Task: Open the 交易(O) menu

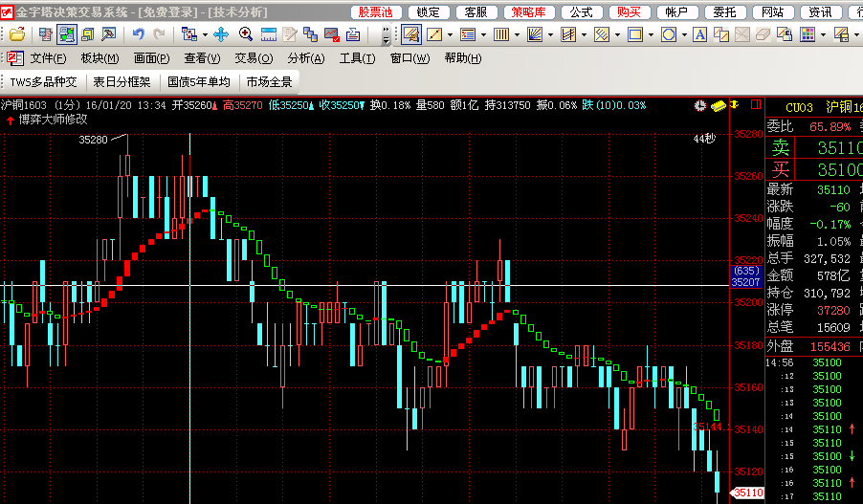Action: [254, 58]
